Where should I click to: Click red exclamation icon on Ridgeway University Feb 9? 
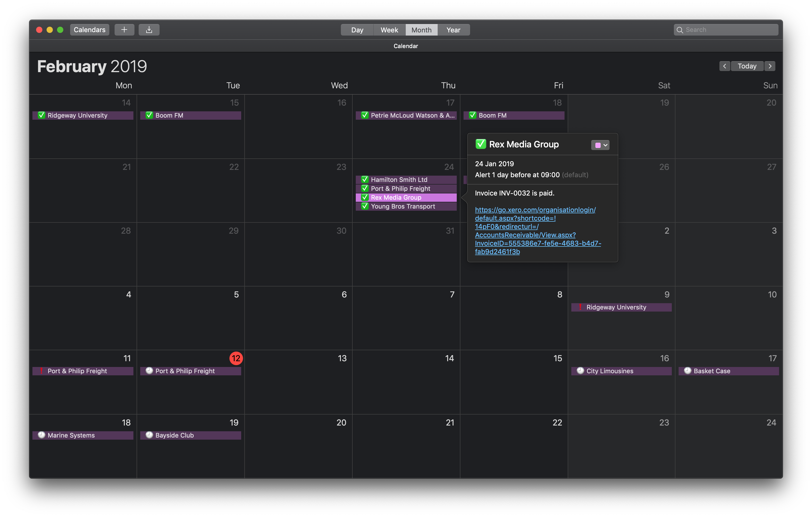click(x=580, y=307)
